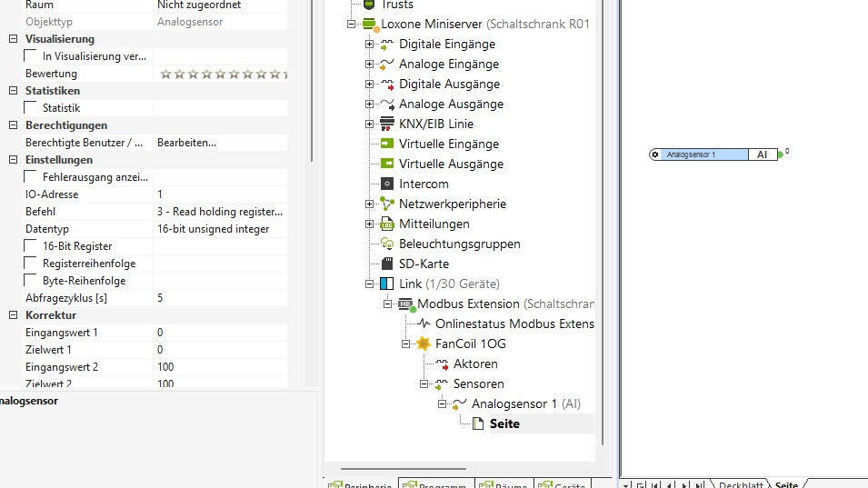Collapse the Statistiken section

click(x=14, y=90)
